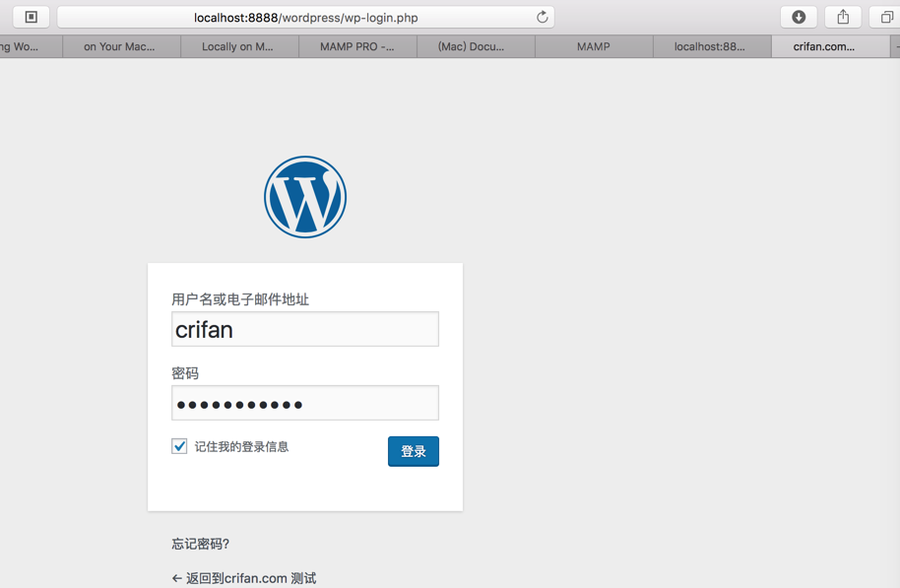Open the Safari downloads icon
The width and height of the screenshot is (900, 588).
(799, 17)
